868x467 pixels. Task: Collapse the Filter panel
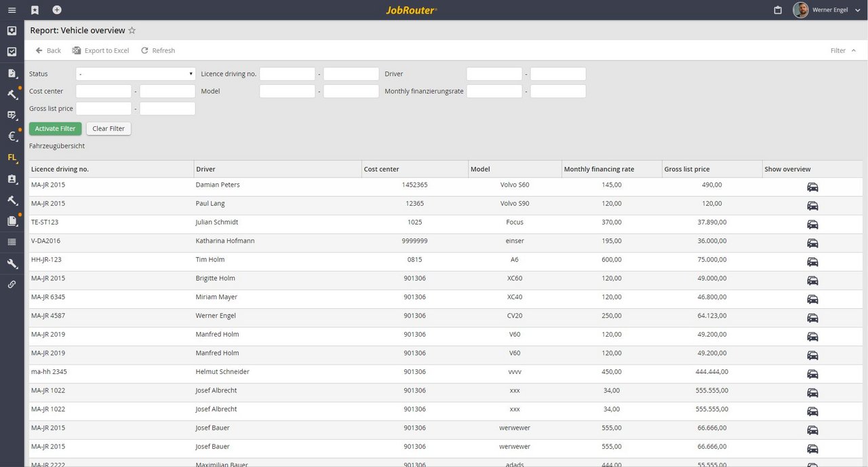click(x=843, y=51)
